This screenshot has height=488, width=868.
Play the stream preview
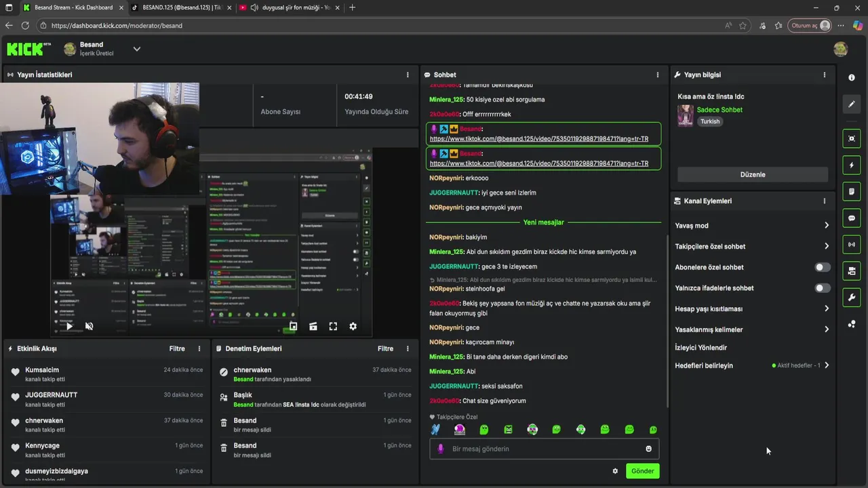(69, 326)
